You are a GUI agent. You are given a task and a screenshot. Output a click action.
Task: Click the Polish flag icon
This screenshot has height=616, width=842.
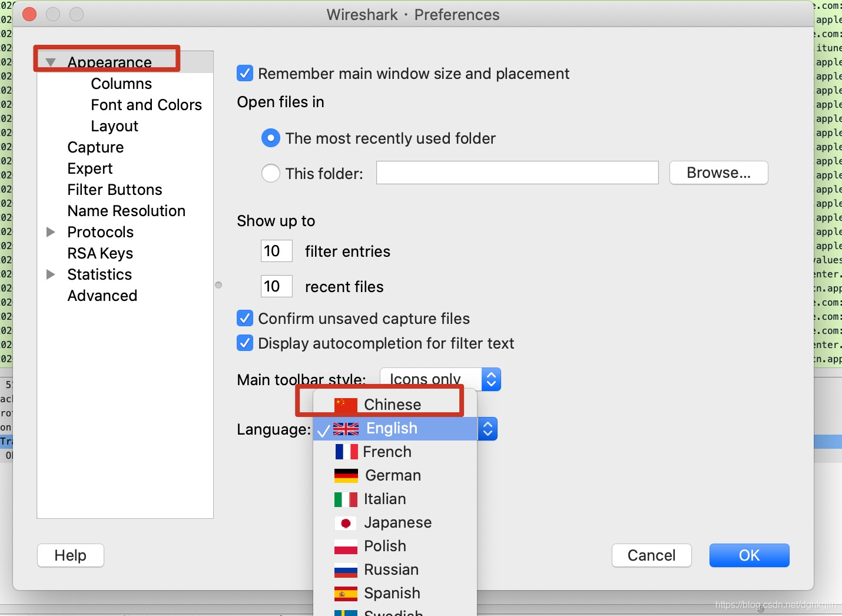click(346, 547)
